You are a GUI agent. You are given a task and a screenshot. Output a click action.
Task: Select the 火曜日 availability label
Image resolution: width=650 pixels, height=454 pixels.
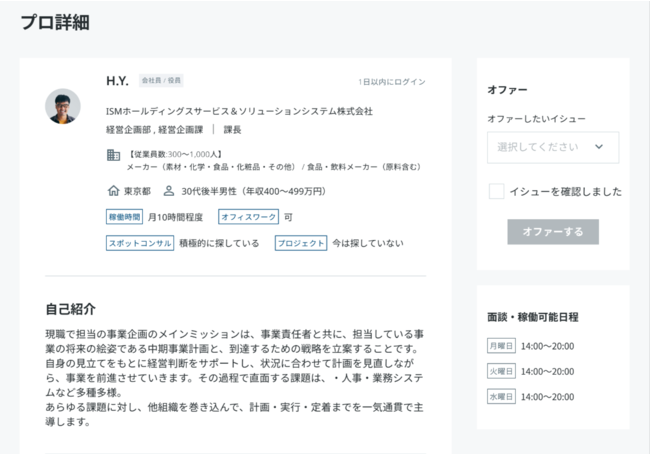pyautogui.click(x=501, y=371)
